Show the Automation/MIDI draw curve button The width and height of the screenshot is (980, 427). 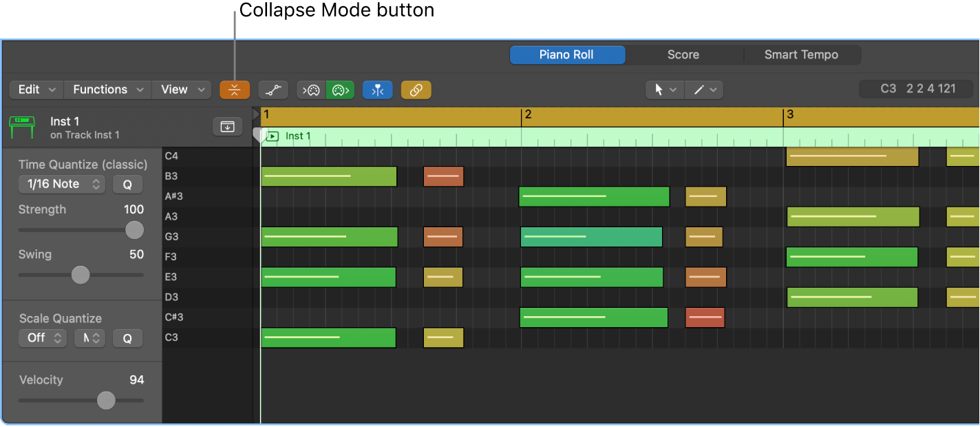[273, 90]
